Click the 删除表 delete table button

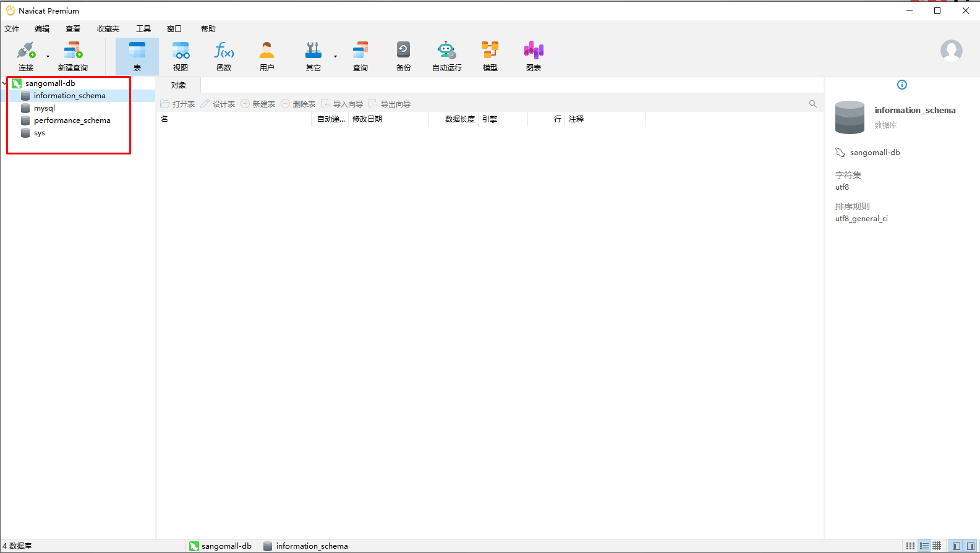pyautogui.click(x=298, y=104)
